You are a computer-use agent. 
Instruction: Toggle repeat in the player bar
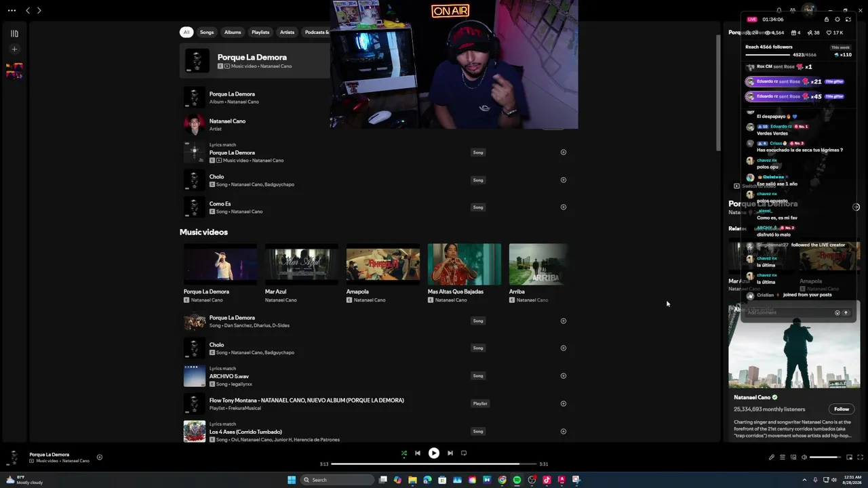464,453
